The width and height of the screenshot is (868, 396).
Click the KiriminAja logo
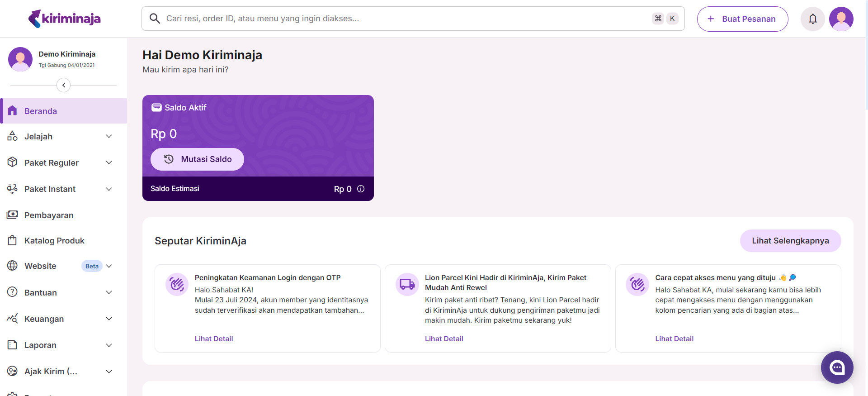(64, 19)
